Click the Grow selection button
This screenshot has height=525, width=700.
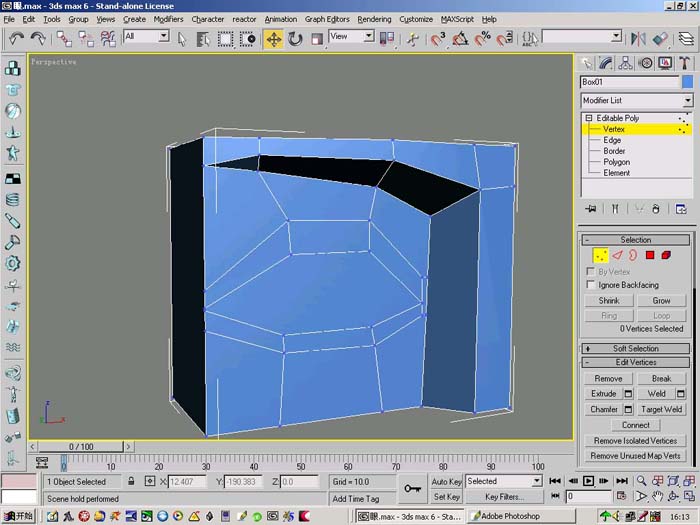[661, 300]
